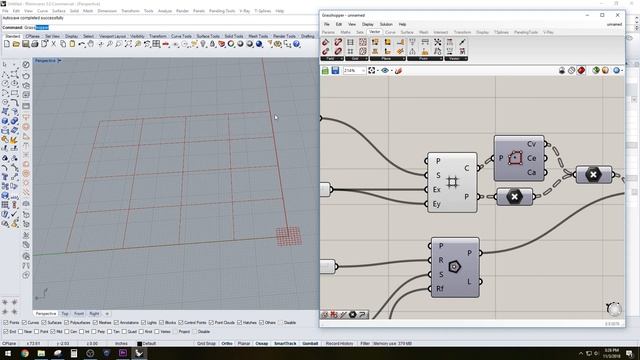Select the hexagon X component beside the grid P output
The height and width of the screenshot is (360, 640).
[x=515, y=197]
